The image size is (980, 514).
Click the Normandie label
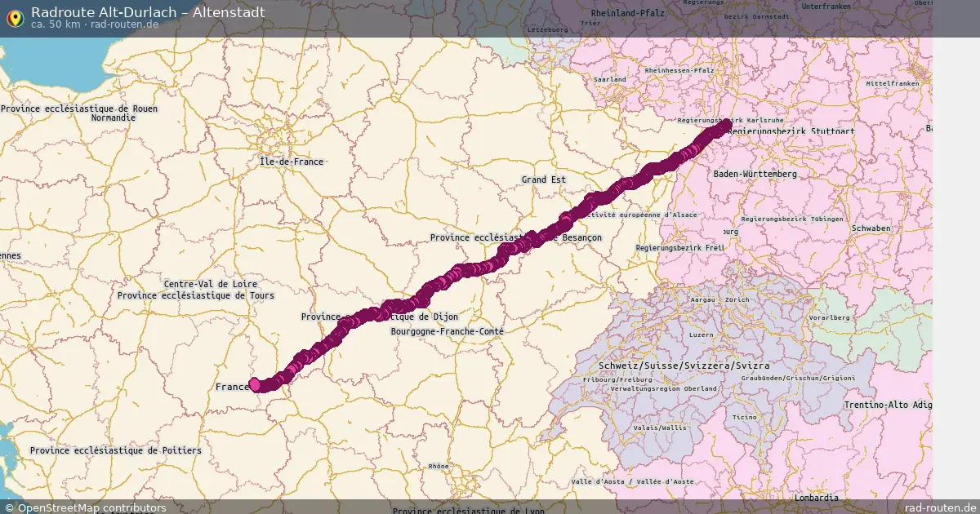pos(114,117)
